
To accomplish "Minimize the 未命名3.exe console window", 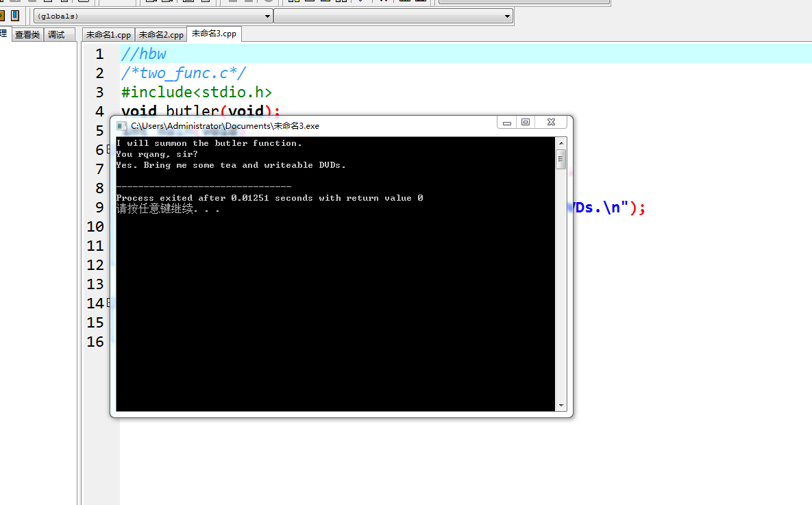I will pyautogui.click(x=507, y=123).
